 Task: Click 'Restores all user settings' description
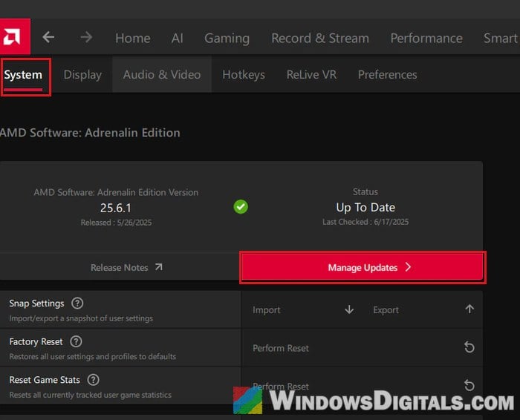[93, 356]
